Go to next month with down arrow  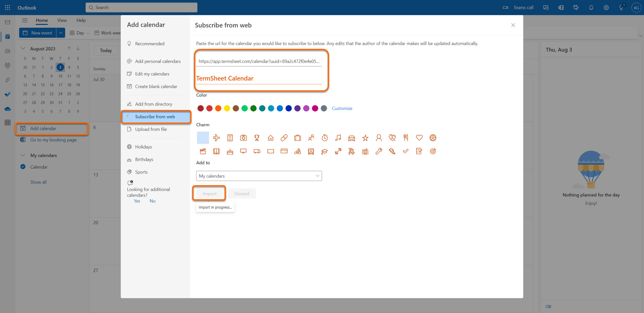pos(78,48)
